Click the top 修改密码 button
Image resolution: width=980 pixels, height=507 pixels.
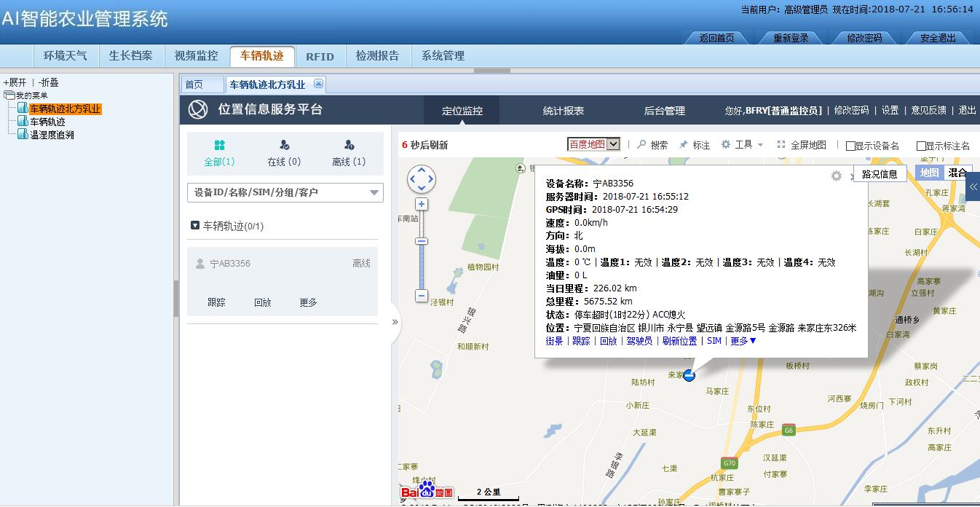(x=864, y=38)
